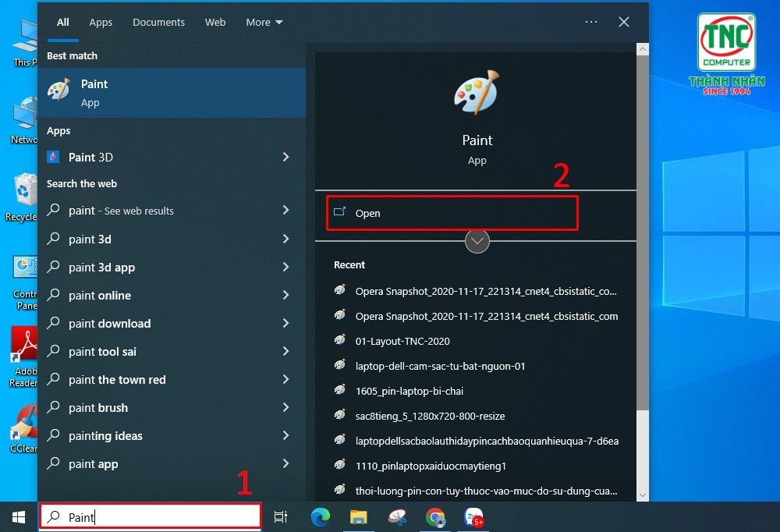The height and width of the screenshot is (532, 780).
Task: Open recent file laptopdellsacbaolauthidaypincachbaoquanhieuqua-7-d6ea
Action: click(487, 442)
